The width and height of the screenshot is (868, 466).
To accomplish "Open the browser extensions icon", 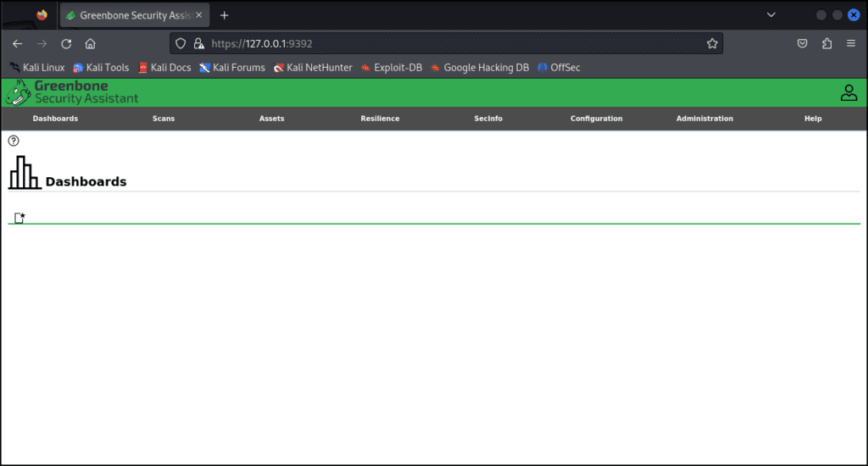I will (826, 43).
